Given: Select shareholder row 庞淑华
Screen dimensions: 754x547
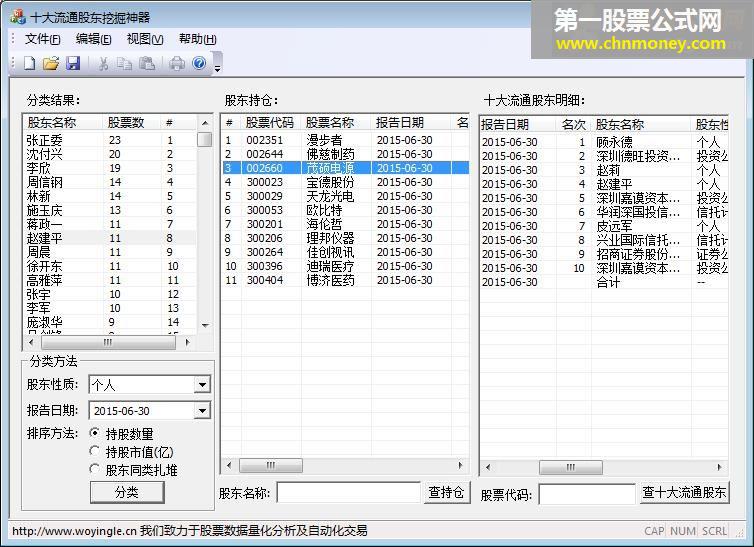Looking at the screenshot, I should pos(110,322).
